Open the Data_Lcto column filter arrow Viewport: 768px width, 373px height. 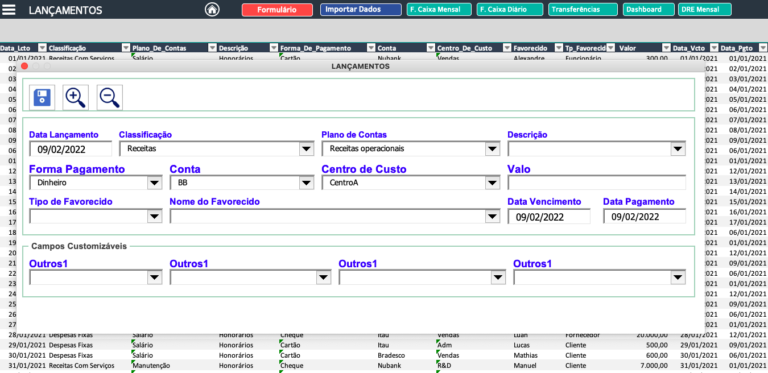[x=43, y=47]
